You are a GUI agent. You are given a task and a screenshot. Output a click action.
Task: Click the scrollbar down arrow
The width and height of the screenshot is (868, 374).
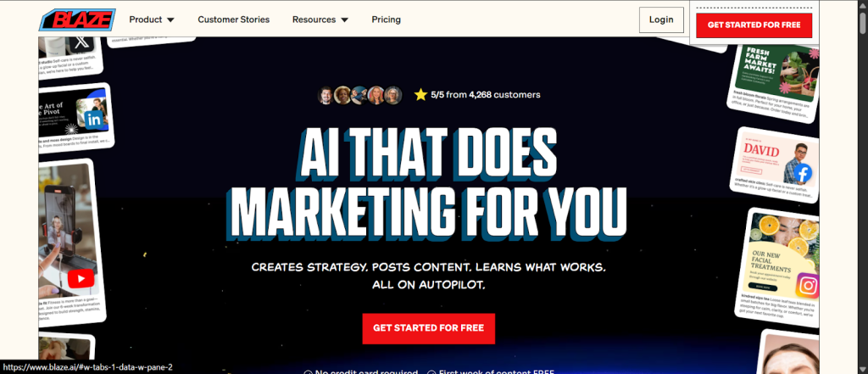(x=863, y=370)
